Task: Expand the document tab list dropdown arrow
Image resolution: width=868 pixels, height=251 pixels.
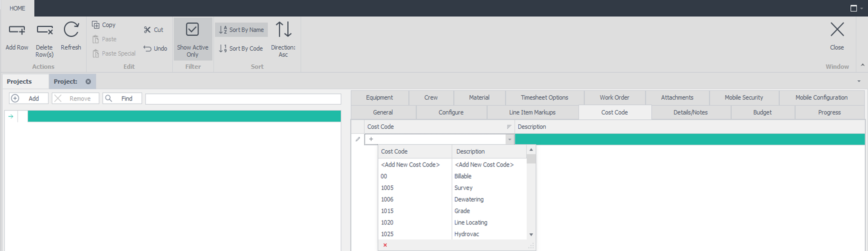Action: [x=859, y=81]
